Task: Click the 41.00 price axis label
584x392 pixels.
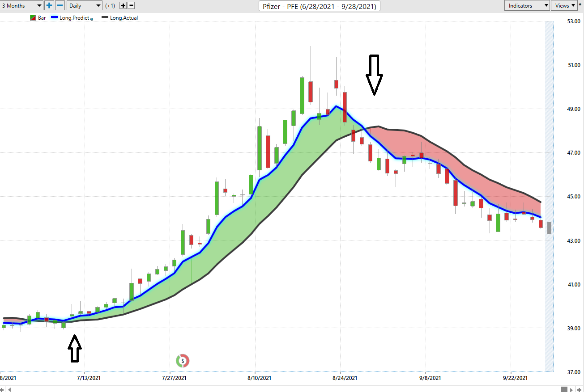Action: 573,285
